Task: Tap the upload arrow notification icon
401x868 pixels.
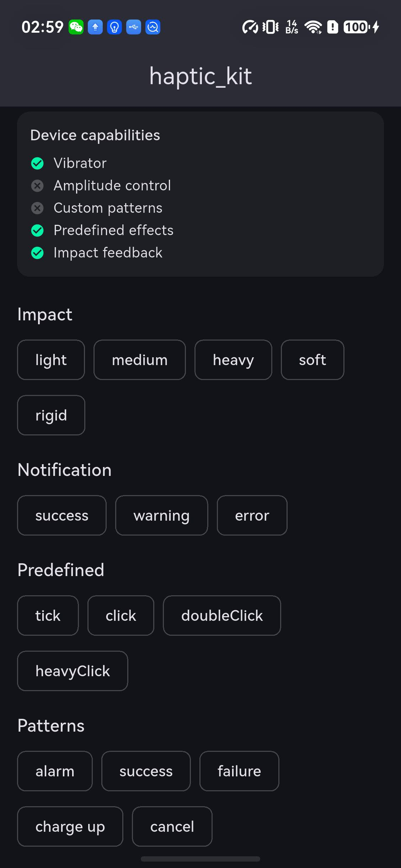Action: click(95, 27)
